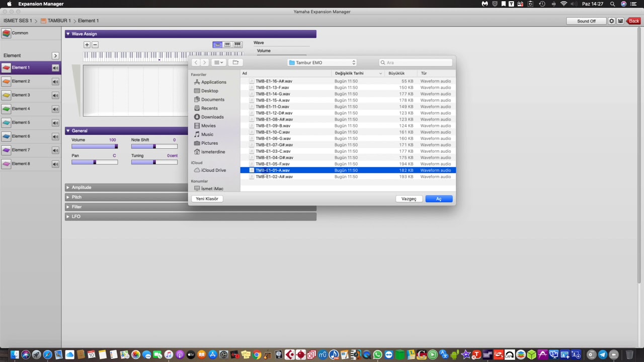Open the Expansion Manager menu
This screenshot has height=362, width=644.
point(41,4)
